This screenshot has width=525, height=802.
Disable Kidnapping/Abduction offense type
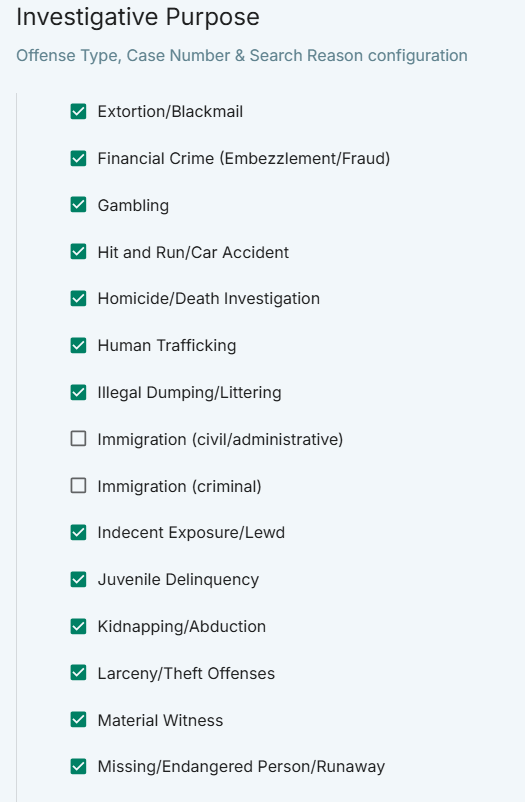[78, 626]
